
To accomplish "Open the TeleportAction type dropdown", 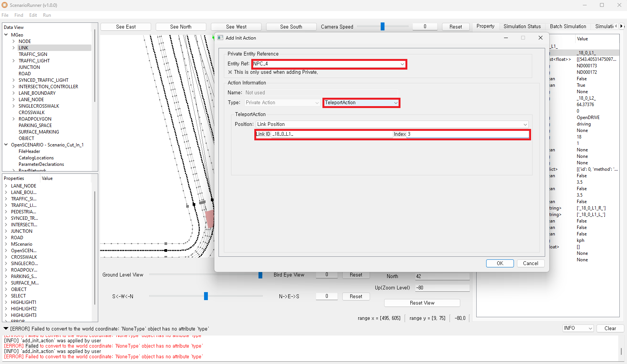I will point(361,103).
